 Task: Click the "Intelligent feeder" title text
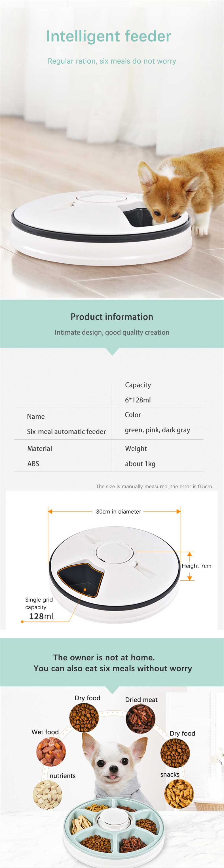click(108, 36)
